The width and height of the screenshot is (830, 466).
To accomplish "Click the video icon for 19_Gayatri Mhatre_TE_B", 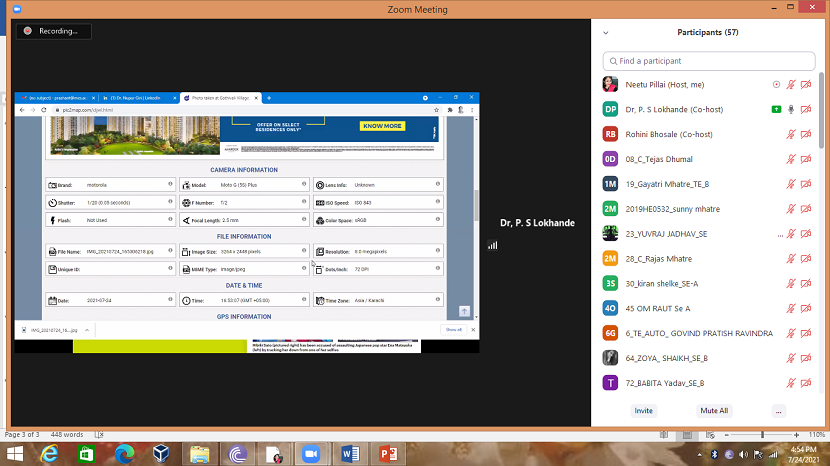I will (806, 184).
